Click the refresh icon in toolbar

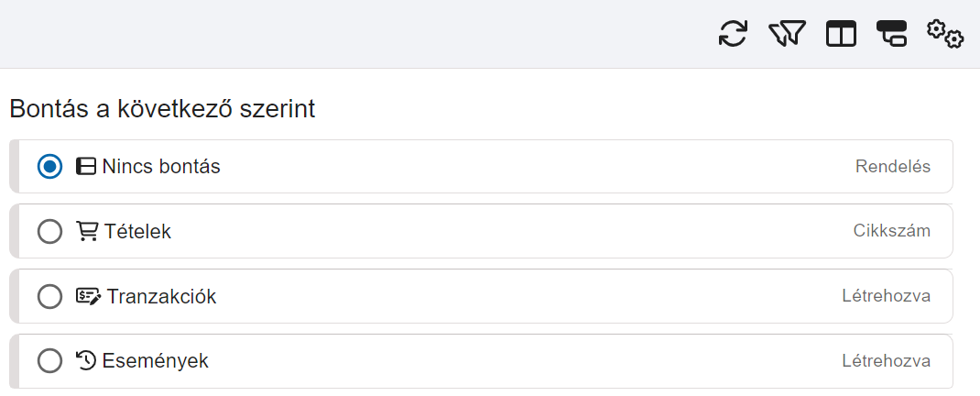click(733, 34)
